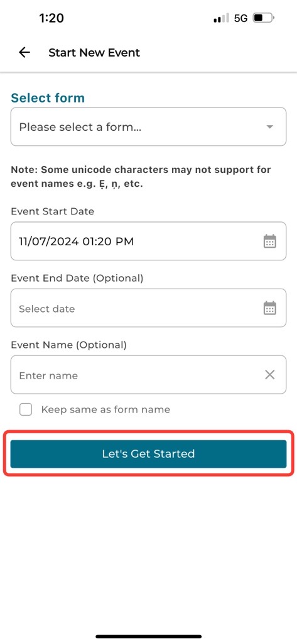
Task: Tap the cellular signal bars icon
Action: pyautogui.click(x=222, y=18)
